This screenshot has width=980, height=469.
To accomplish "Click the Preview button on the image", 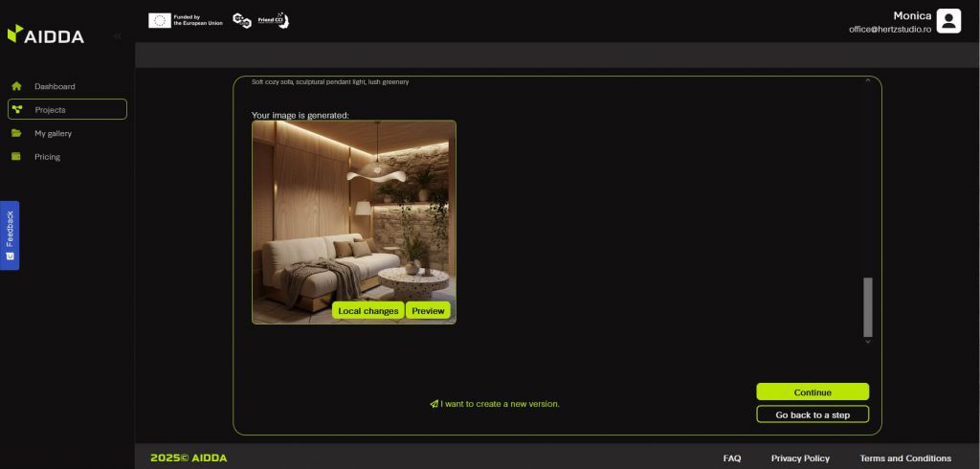I will [x=428, y=311].
